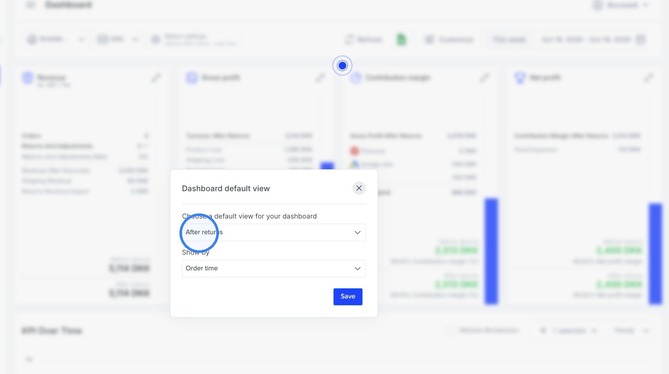Open the After returns default view dropdown
Viewport: 669px width, 374px height.
pyautogui.click(x=273, y=232)
